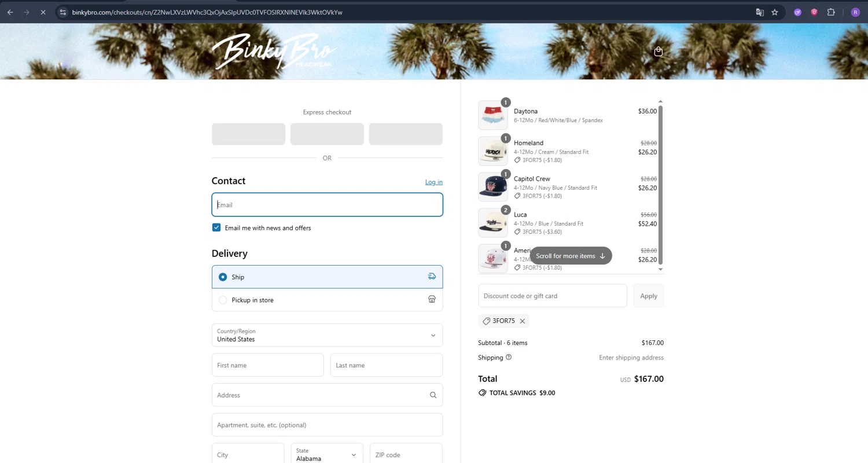This screenshot has width=868, height=463.
Task: Click the Total Savings tag icon
Action: pyautogui.click(x=483, y=393)
